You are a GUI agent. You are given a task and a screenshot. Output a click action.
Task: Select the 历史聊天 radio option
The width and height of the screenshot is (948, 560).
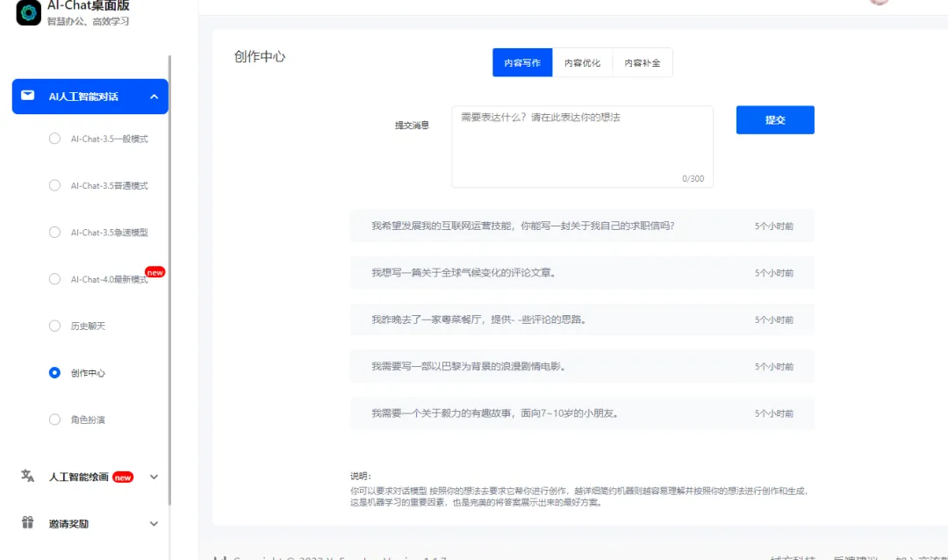tap(54, 326)
